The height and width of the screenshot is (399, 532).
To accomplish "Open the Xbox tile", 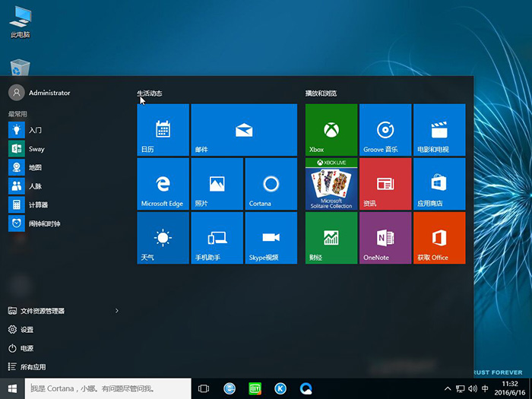I will pyautogui.click(x=331, y=130).
